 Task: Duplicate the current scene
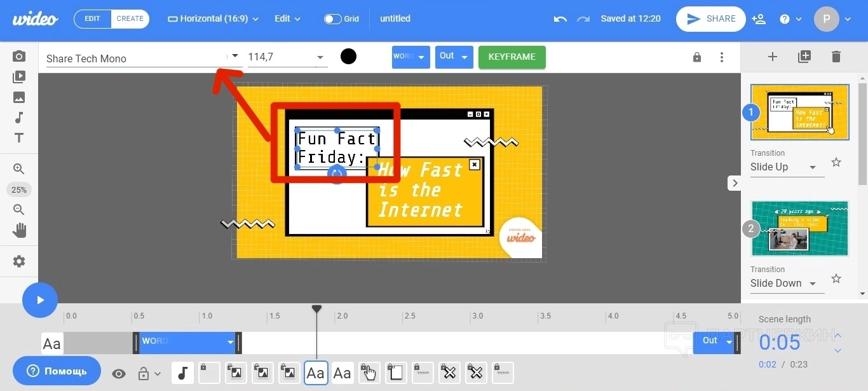(804, 57)
